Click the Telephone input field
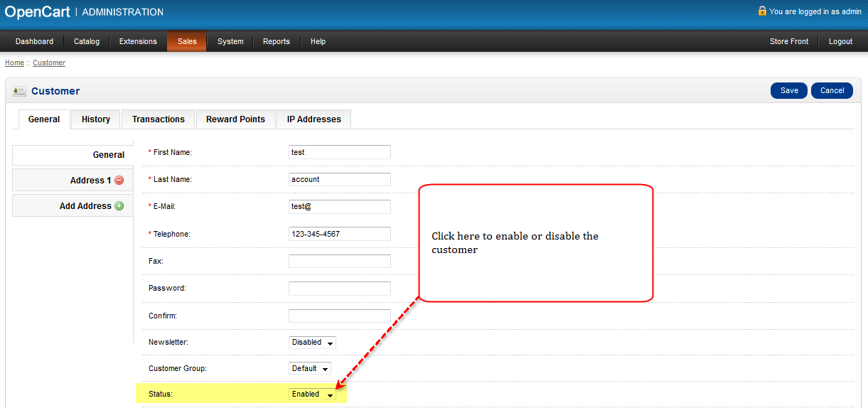The height and width of the screenshot is (408, 868). [x=340, y=234]
